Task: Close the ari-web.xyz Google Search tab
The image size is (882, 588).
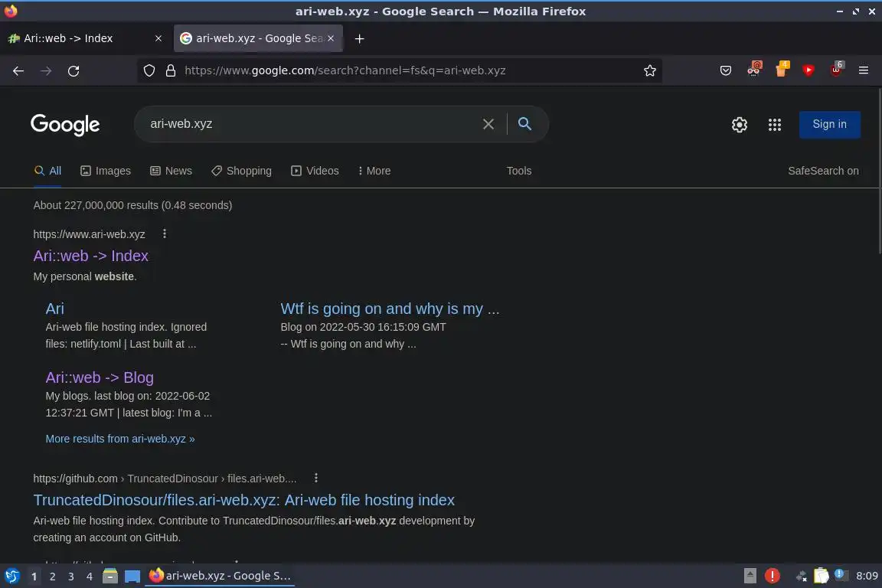Action: [x=331, y=38]
